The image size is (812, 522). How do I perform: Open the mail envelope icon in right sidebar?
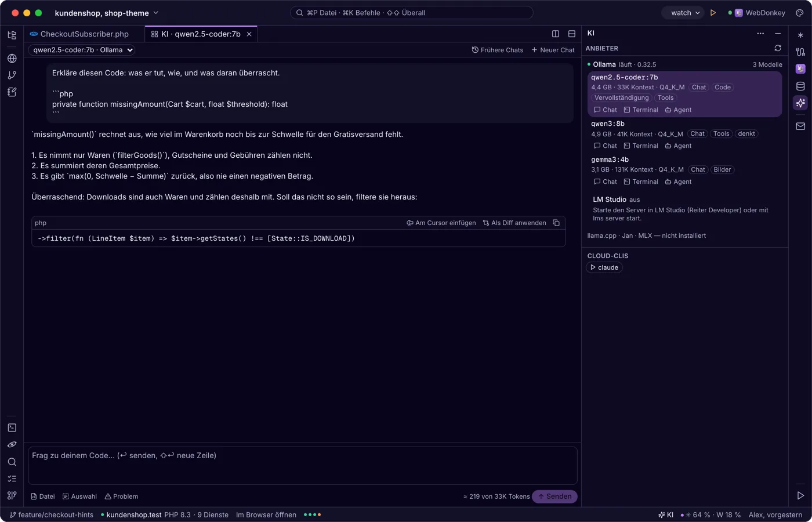pos(800,126)
